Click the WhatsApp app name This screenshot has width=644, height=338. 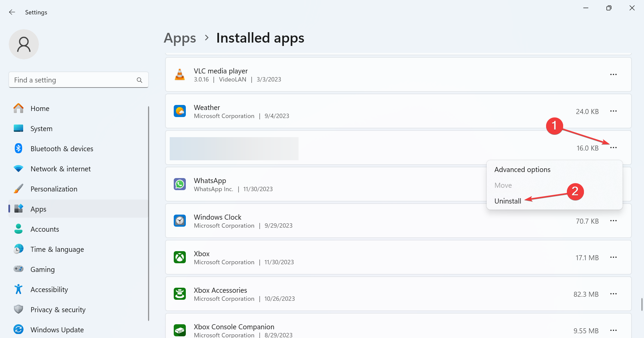click(210, 181)
